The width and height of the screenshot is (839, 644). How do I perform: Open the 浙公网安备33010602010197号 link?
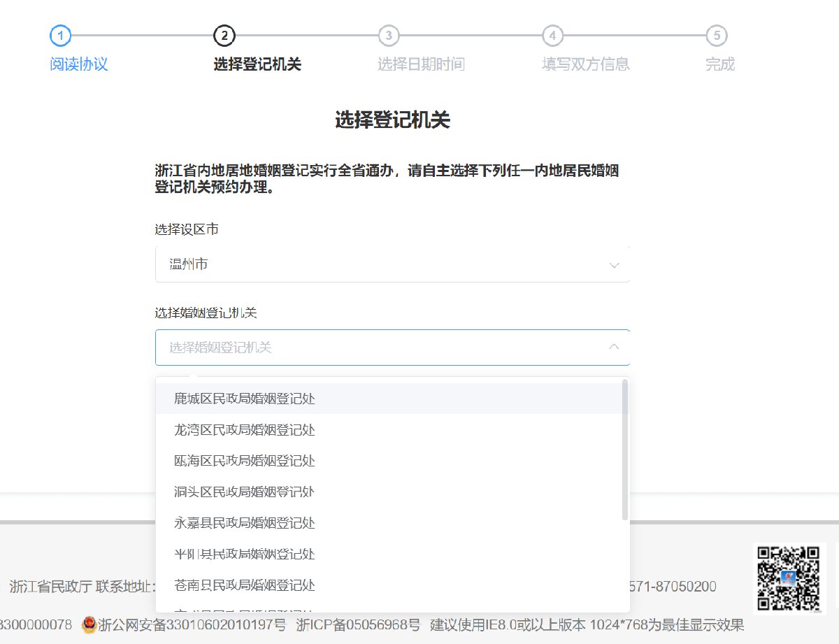click(192, 624)
